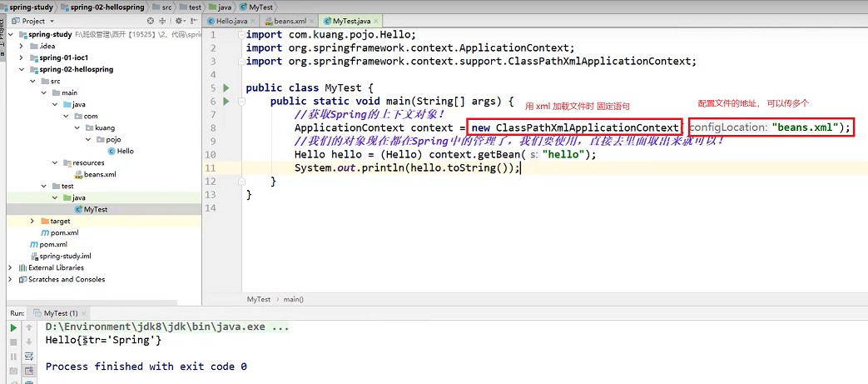Viewport: 868px width, 384px height.
Task: Collapse the test folder
Action: click(x=44, y=187)
